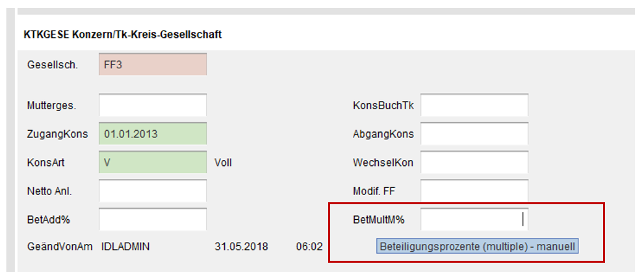Screen dimensions: 644x279
Task: Select the ZugangKons date field 01.01.2013
Action: point(153,134)
